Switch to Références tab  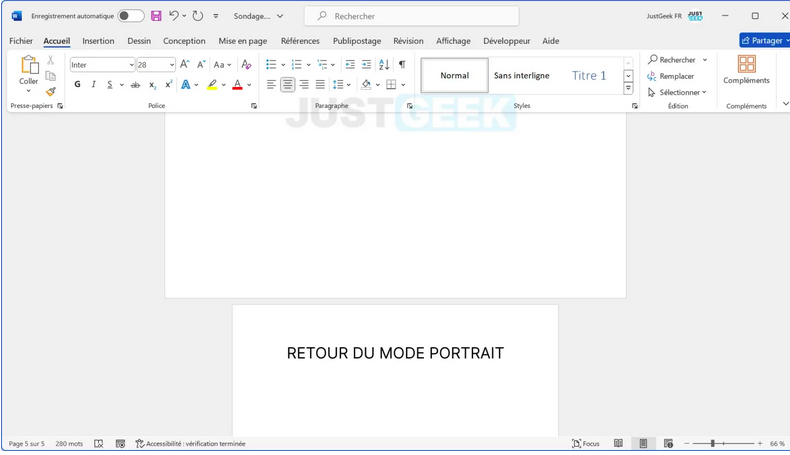click(x=300, y=41)
